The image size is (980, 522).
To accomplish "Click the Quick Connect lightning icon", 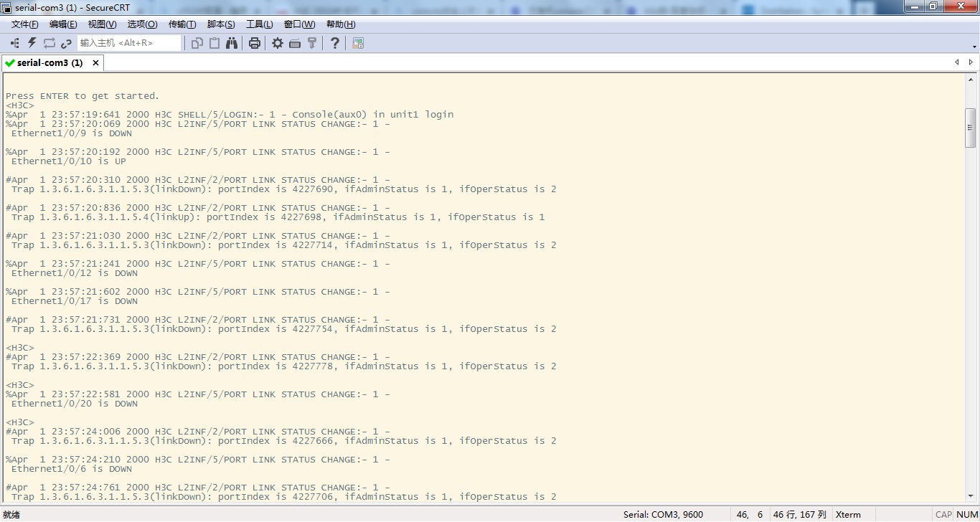I will coord(32,43).
